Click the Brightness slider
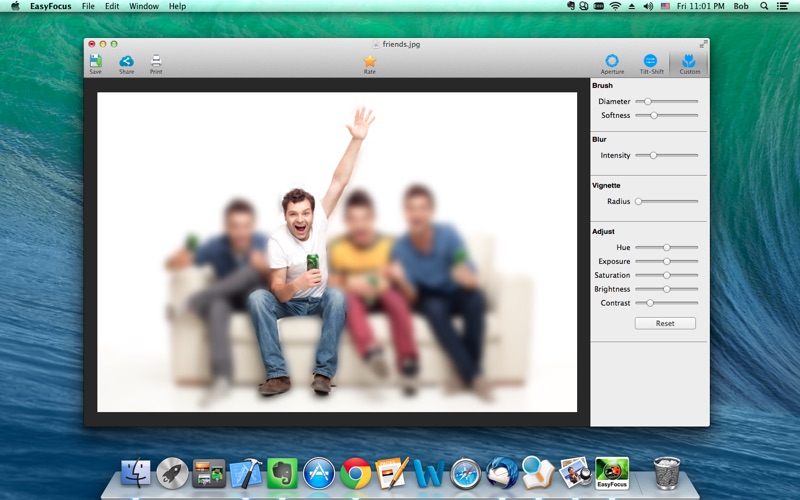The image size is (800, 500). (x=666, y=289)
